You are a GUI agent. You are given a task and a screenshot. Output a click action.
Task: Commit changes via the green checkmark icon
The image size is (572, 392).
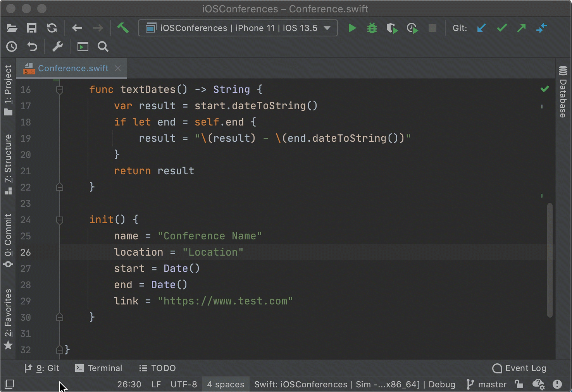click(x=501, y=28)
